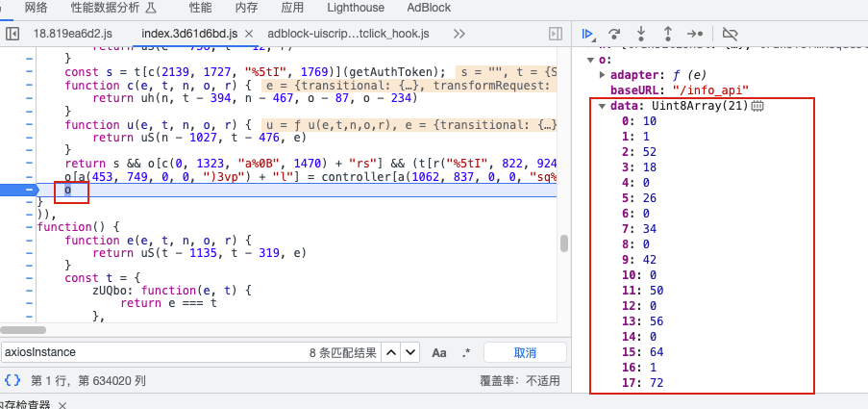Screen dimensions: 868x409
Task: Click gutter beside return e === t line
Action: click(x=29, y=303)
